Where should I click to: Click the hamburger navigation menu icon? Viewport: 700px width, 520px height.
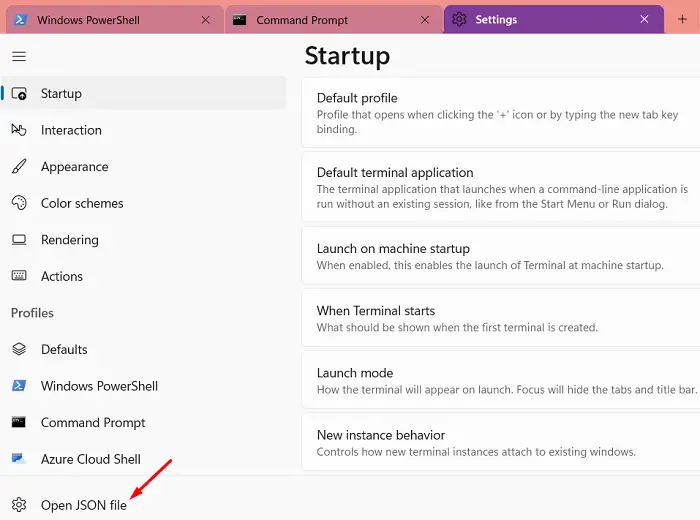point(19,57)
